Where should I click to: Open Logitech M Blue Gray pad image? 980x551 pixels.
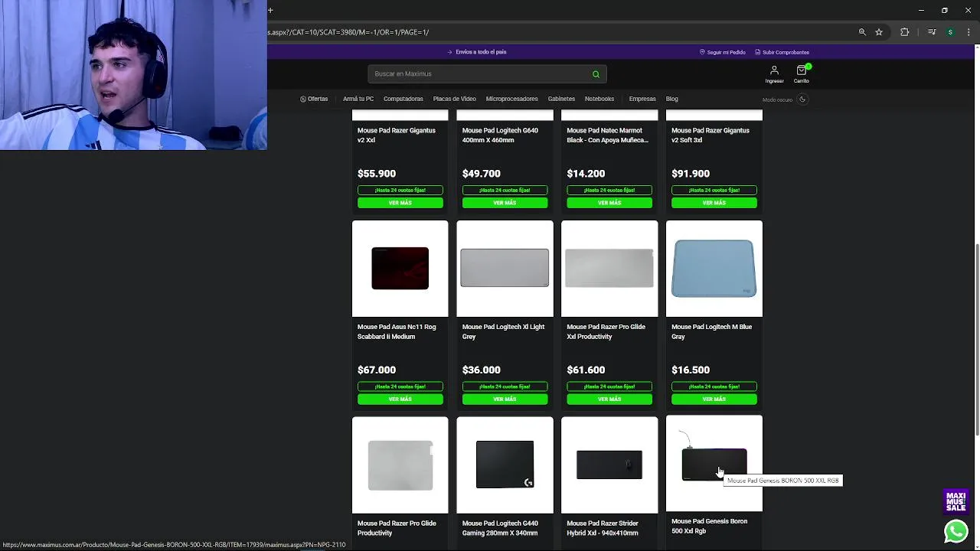point(714,269)
